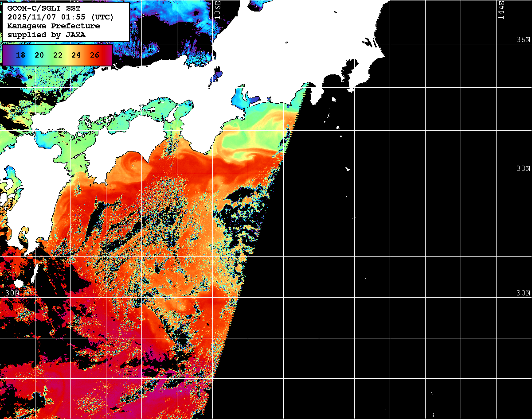The height and width of the screenshot is (419, 532).
Task: Pick the 18 degree mark on color scale
Action: [20, 55]
